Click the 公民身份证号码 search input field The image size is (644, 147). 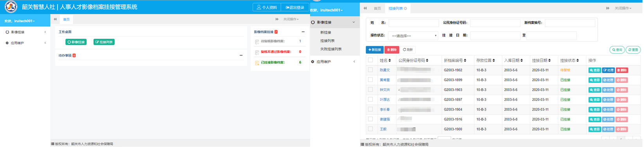click(495, 23)
